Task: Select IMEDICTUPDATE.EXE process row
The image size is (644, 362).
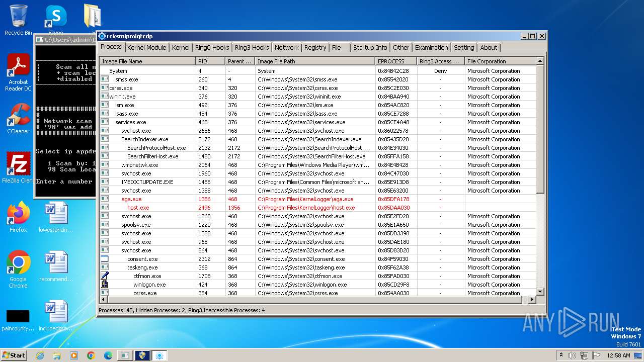Action: coord(317,182)
